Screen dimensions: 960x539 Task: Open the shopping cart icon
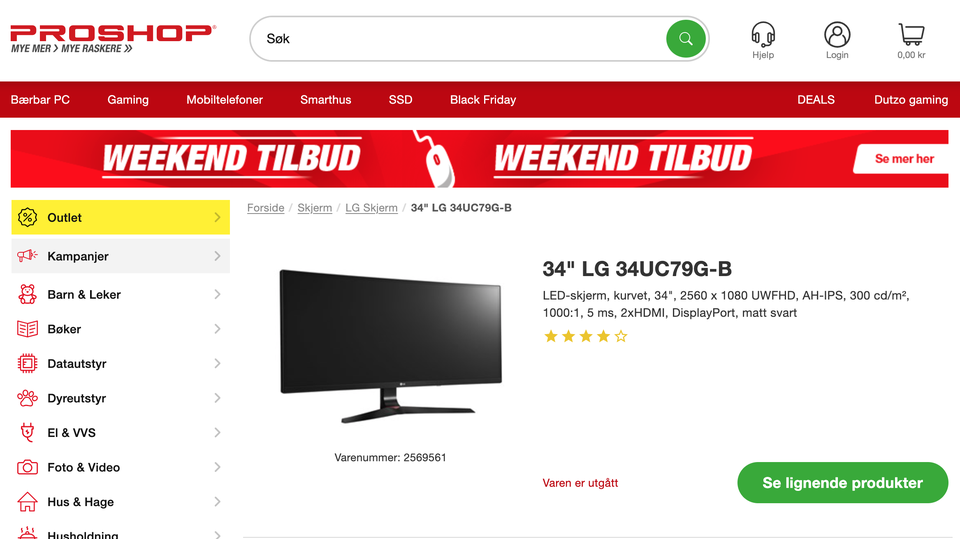(x=911, y=34)
